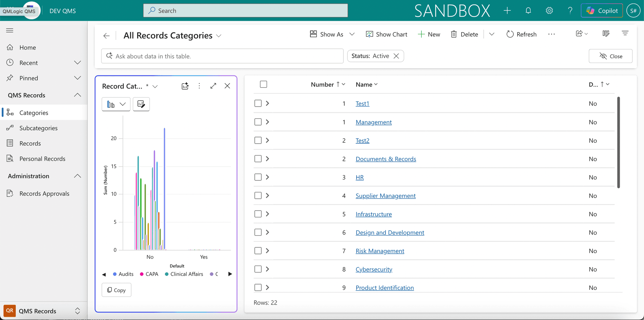
Task: Expand the Recent section
Action: tap(77, 63)
